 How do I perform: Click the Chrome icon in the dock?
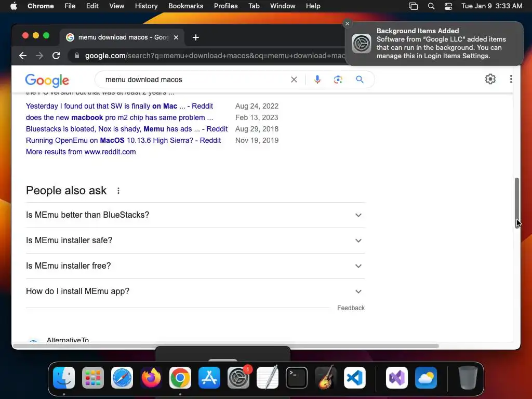click(x=180, y=378)
